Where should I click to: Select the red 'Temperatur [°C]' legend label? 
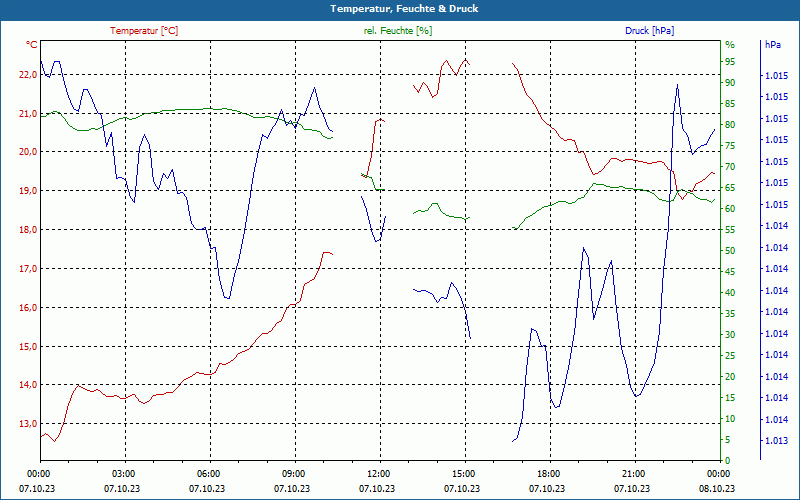[144, 31]
